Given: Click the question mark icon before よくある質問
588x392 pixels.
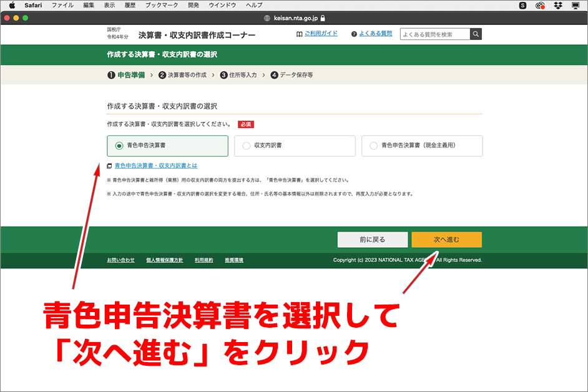Looking at the screenshot, I should coord(354,33).
